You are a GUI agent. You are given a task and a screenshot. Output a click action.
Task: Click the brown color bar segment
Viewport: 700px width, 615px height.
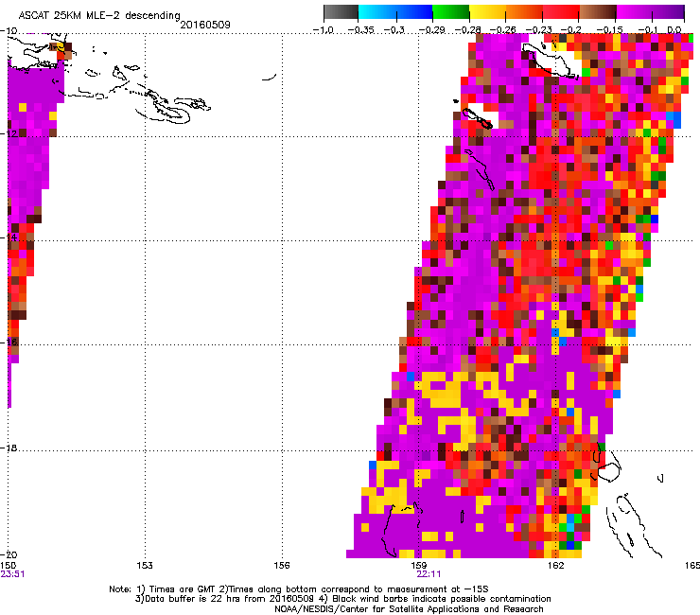click(x=598, y=12)
